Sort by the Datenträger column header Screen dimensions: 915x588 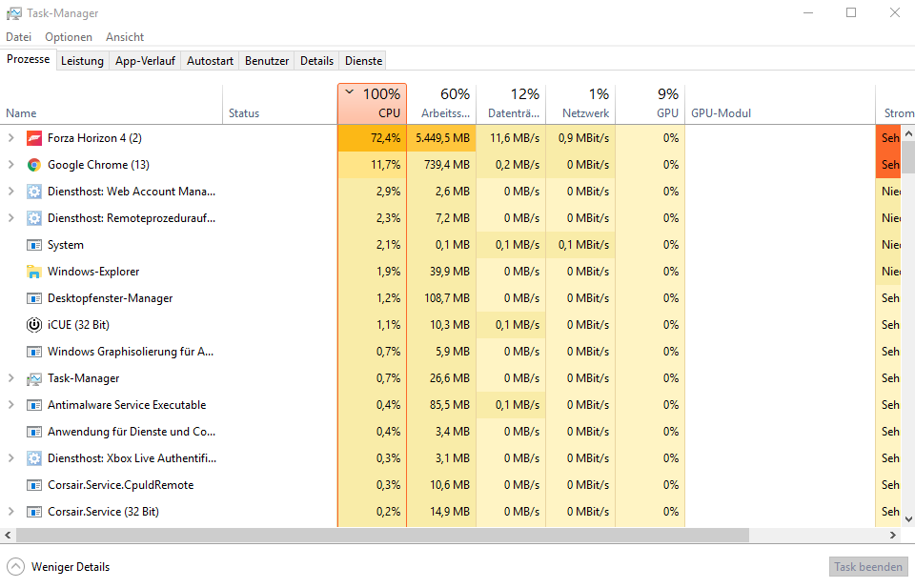(x=511, y=105)
